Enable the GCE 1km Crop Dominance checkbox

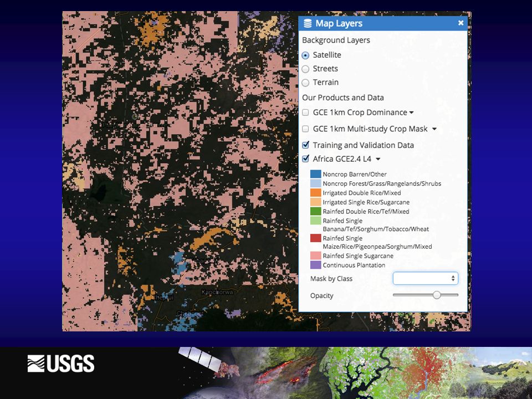click(x=305, y=112)
